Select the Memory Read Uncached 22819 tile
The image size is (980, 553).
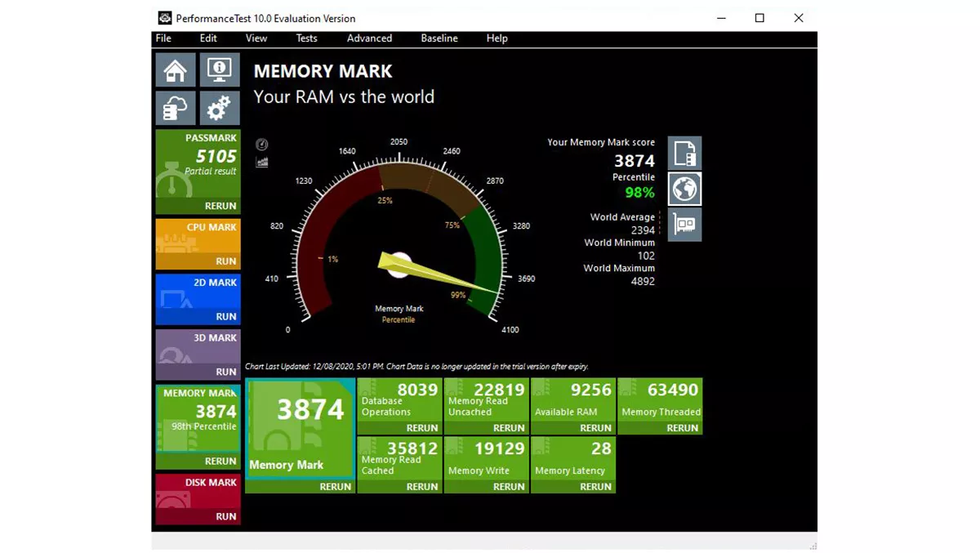487,399
